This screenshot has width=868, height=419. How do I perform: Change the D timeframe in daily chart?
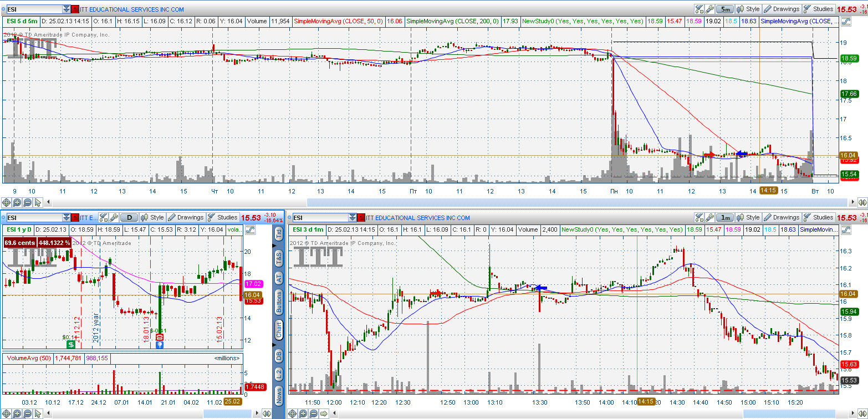[x=129, y=218]
